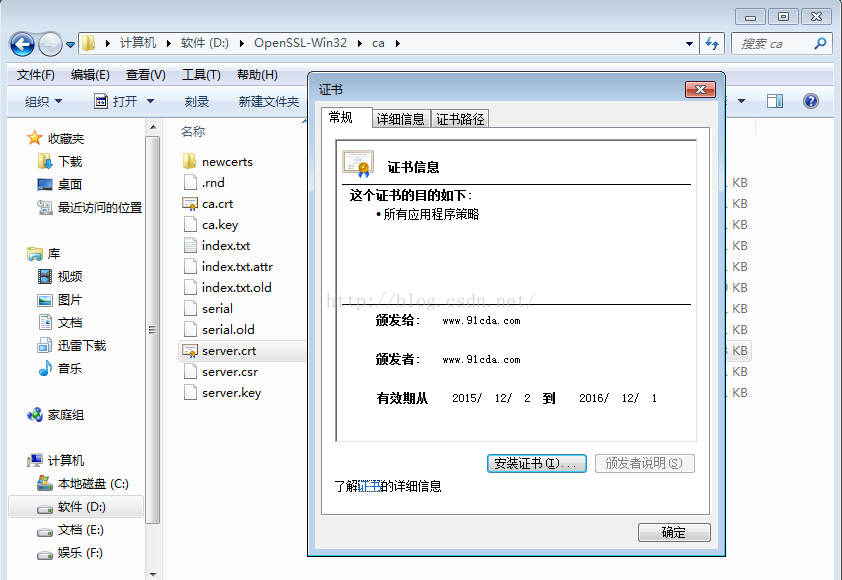Switch to the 证书路径 tab

click(x=460, y=119)
